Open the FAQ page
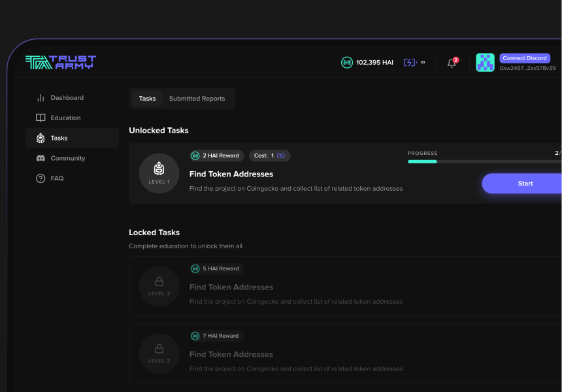Image resolution: width=562 pixels, height=392 pixels. coord(72,178)
